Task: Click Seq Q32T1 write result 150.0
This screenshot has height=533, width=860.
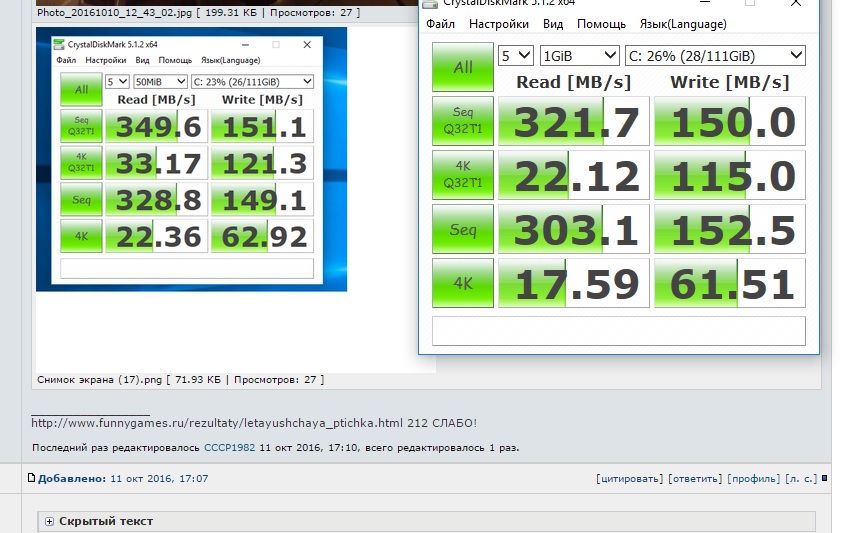Action: pyautogui.click(x=730, y=121)
